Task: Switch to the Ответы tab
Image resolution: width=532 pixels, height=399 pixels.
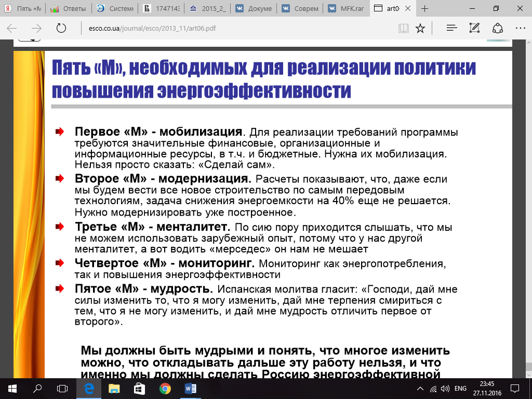Action: pos(69,8)
